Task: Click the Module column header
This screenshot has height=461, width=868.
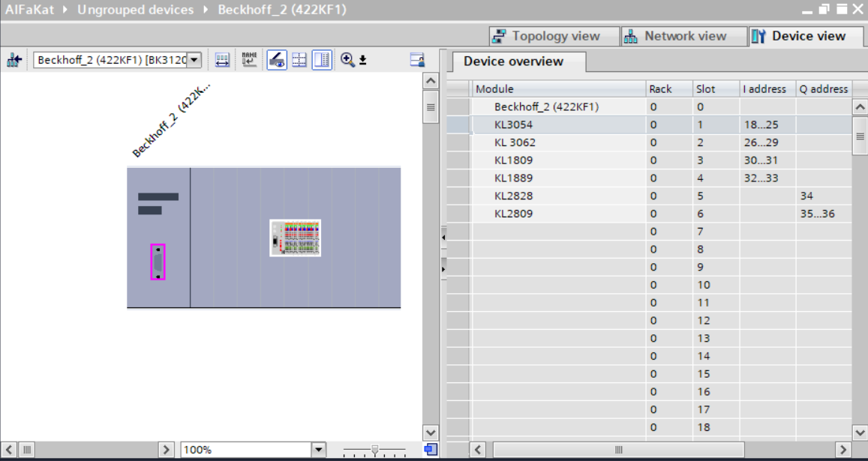Action: pos(559,89)
